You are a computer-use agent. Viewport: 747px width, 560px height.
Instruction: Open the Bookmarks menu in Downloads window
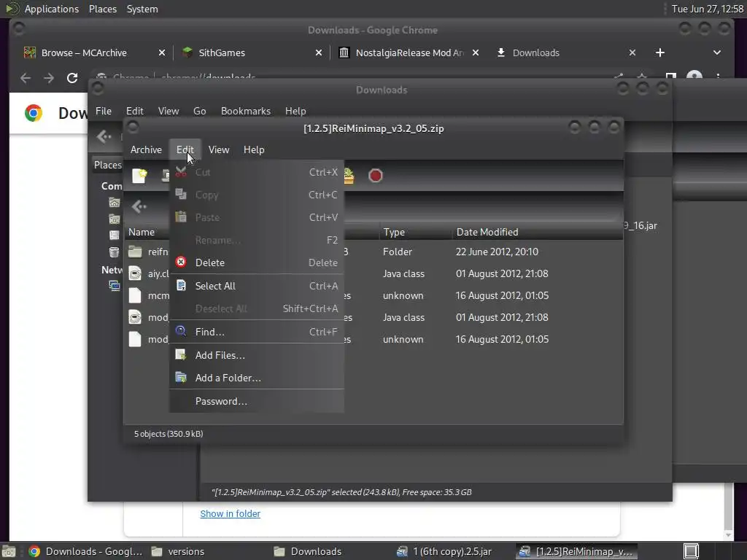246,111
